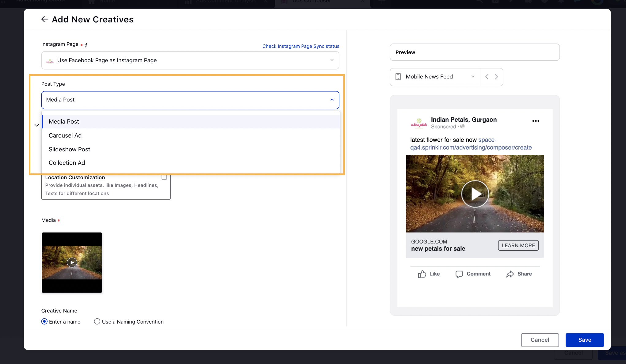The height and width of the screenshot is (364, 626).
Task: Click the right navigation arrow in preview
Action: pos(496,77)
